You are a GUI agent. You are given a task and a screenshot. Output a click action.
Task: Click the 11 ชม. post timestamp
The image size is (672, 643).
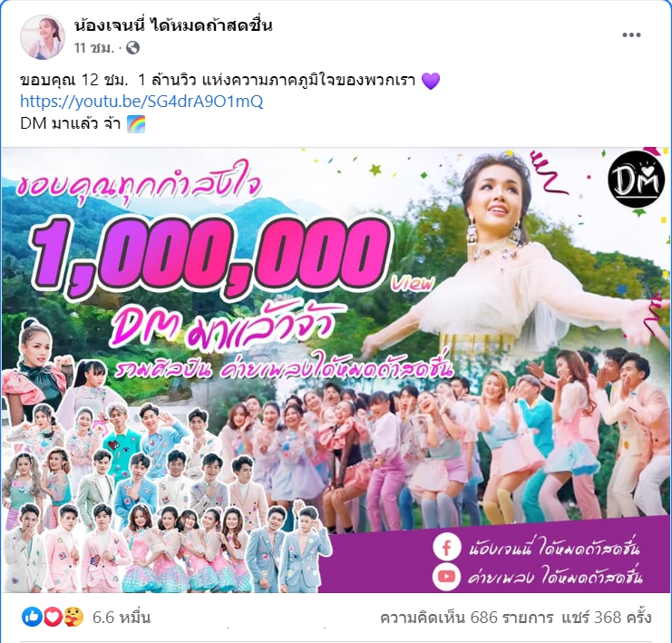coord(94,47)
